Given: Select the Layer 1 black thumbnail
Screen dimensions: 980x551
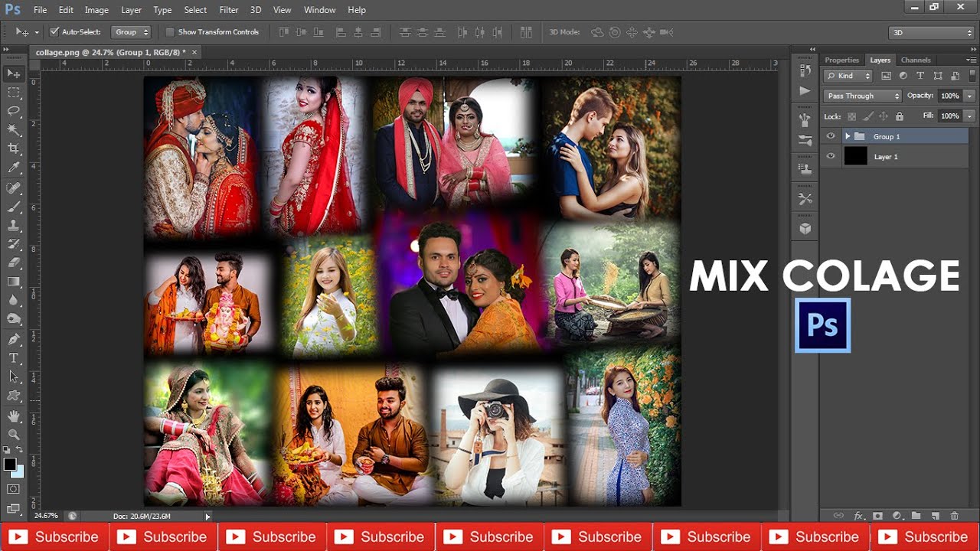Looking at the screenshot, I should pyautogui.click(x=855, y=156).
